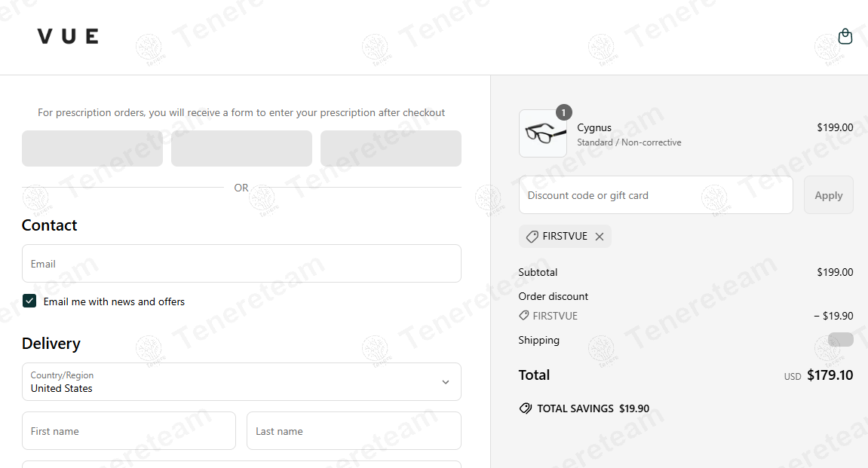This screenshot has height=468, width=868.
Task: Remove the FIRSTVUE discount code chip
Action: tap(600, 237)
